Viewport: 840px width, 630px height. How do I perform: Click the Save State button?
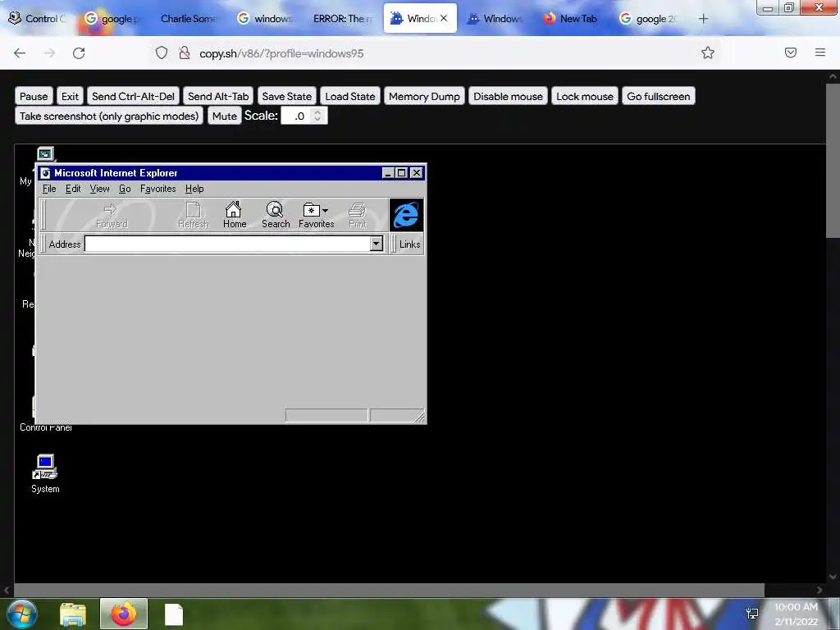pyautogui.click(x=286, y=97)
